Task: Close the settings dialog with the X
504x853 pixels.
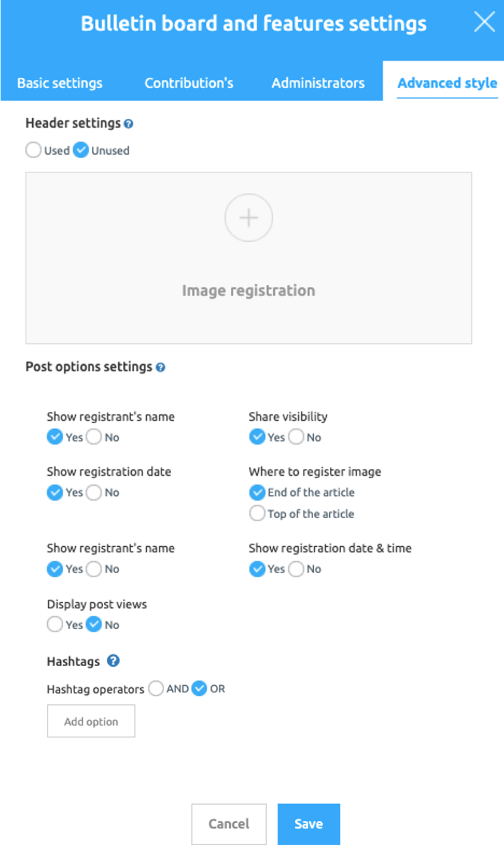Action: pos(484,23)
